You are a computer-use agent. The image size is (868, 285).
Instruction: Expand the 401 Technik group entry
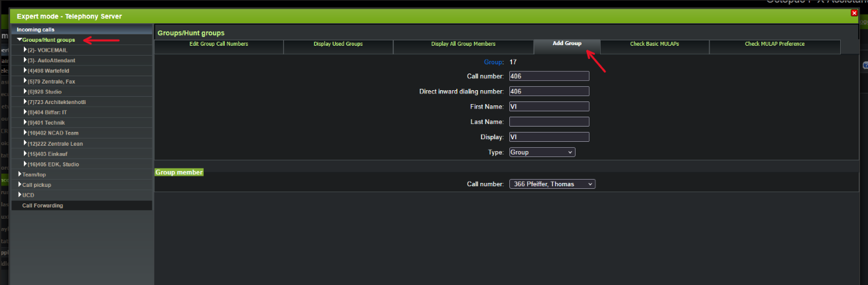[25, 123]
